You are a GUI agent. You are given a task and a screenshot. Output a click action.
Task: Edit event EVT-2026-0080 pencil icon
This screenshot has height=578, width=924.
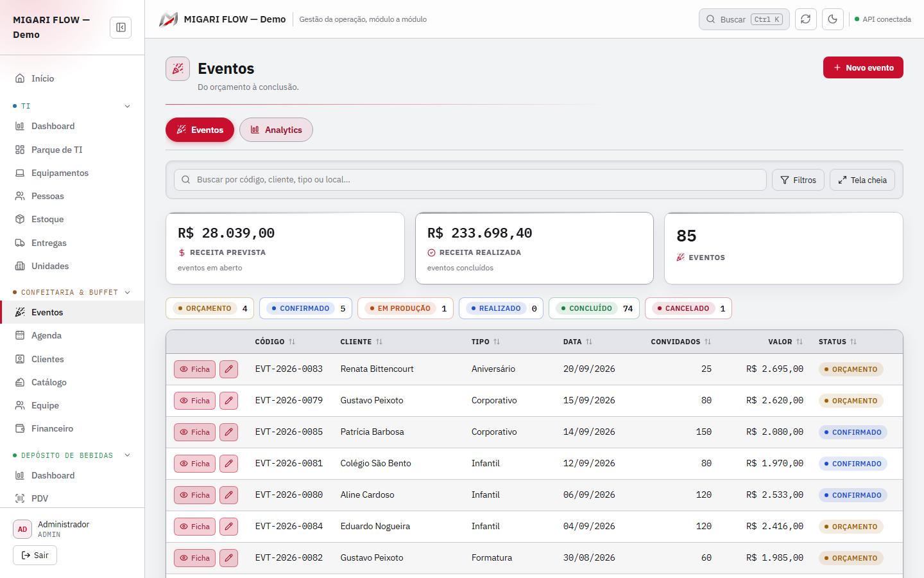point(229,495)
